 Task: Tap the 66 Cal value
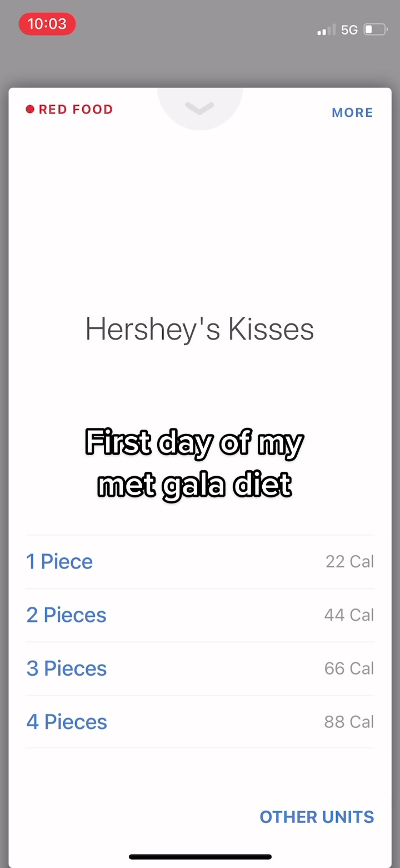[349, 668]
